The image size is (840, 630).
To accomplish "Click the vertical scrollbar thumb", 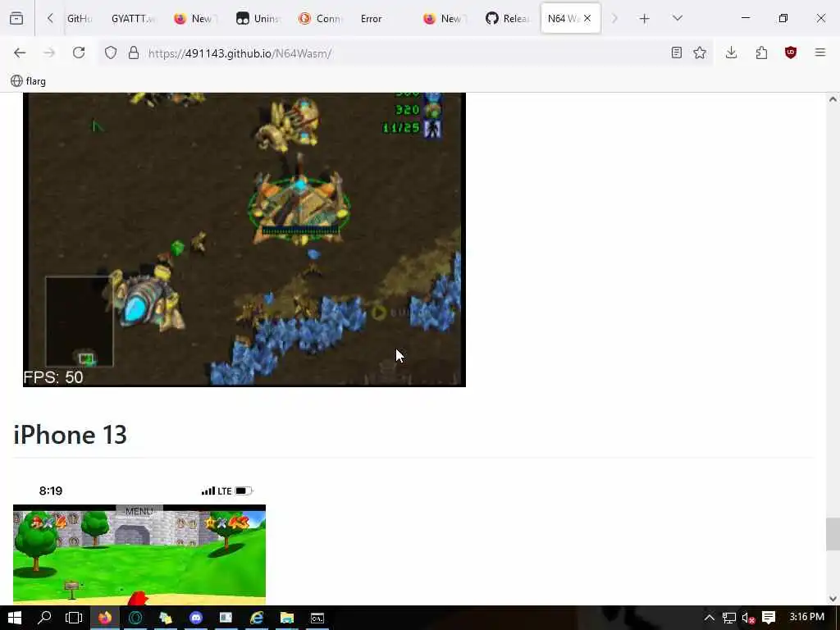I will pyautogui.click(x=833, y=534).
